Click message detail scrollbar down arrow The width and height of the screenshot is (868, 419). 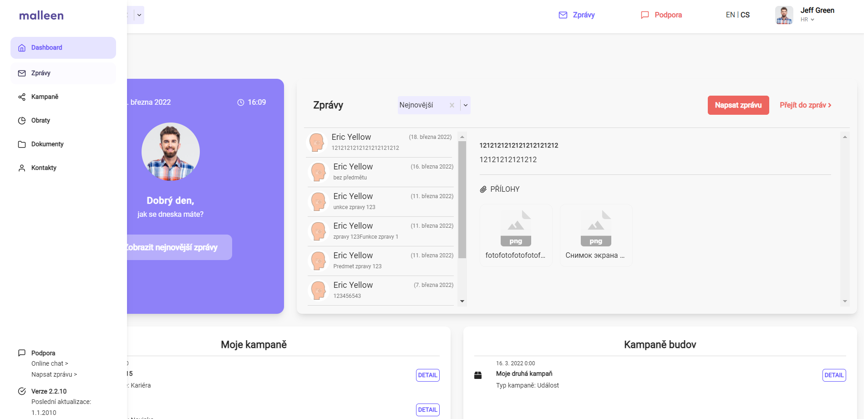coord(845,301)
